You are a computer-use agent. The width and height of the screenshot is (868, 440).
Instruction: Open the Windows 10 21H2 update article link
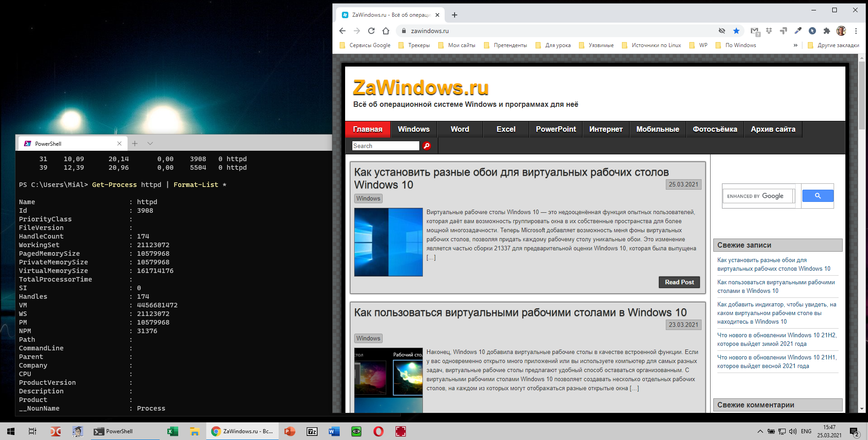(776, 340)
